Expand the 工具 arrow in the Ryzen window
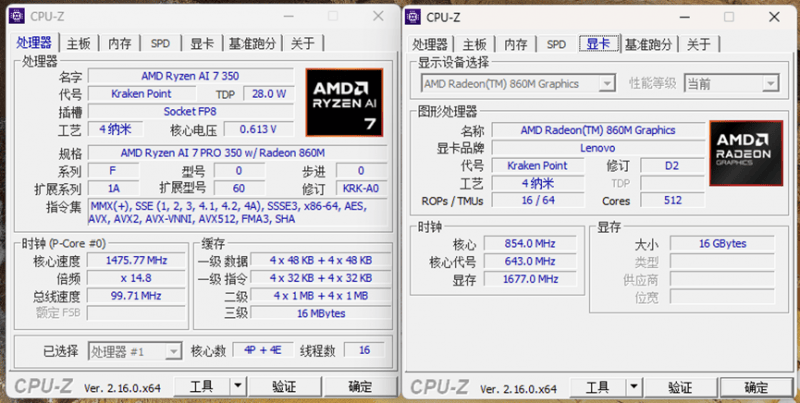 click(238, 385)
